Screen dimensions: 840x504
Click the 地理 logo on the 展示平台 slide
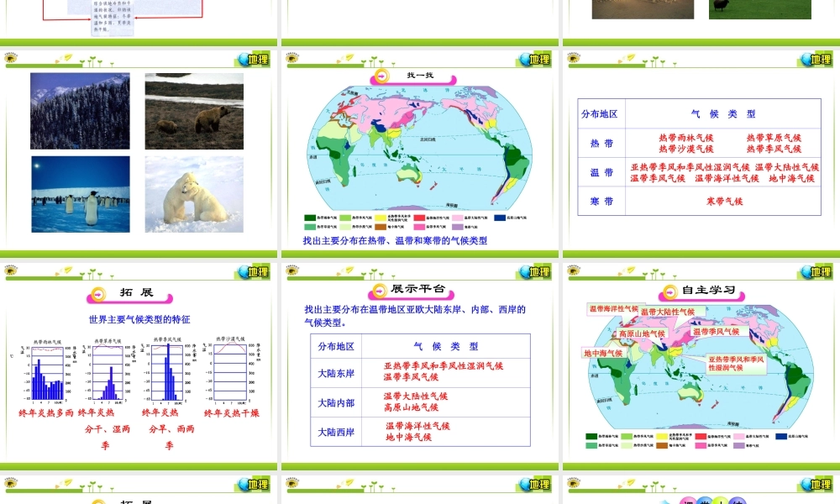[x=534, y=271]
